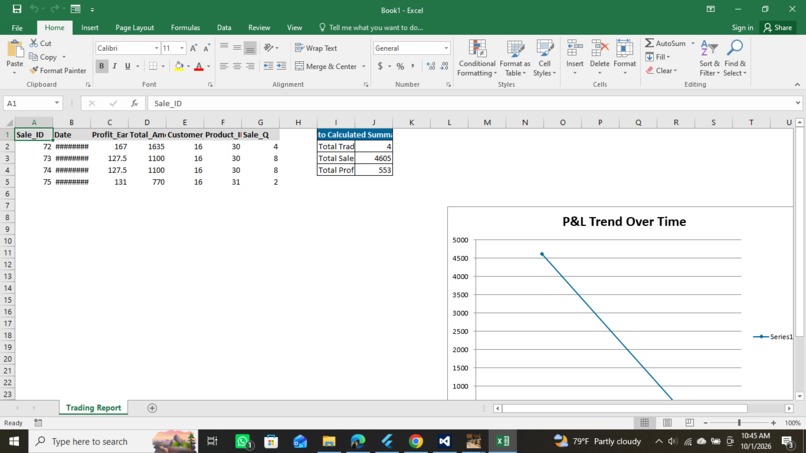
Task: Switch to Page Layout view icon
Action: (x=667, y=423)
